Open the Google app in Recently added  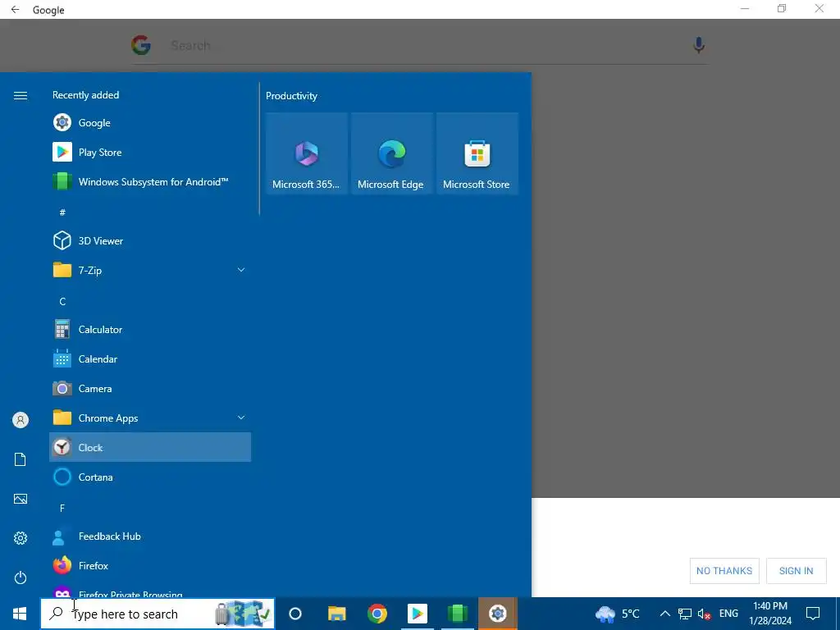150,123
